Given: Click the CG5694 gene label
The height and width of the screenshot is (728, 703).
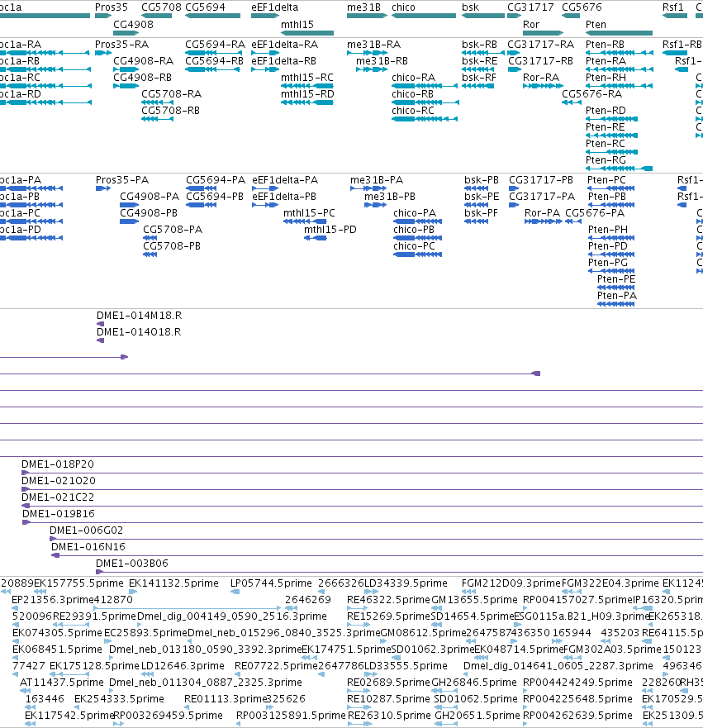Looking at the screenshot, I should (x=205, y=7).
